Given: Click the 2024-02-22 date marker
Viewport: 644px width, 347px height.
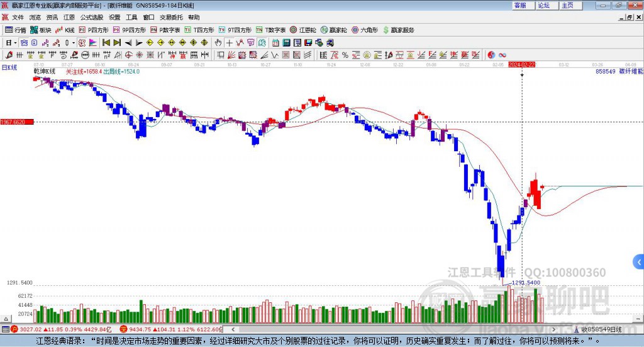Looking at the screenshot, I should (522, 64).
